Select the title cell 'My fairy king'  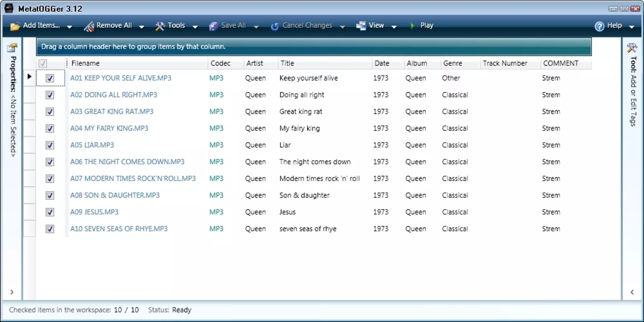(x=299, y=128)
